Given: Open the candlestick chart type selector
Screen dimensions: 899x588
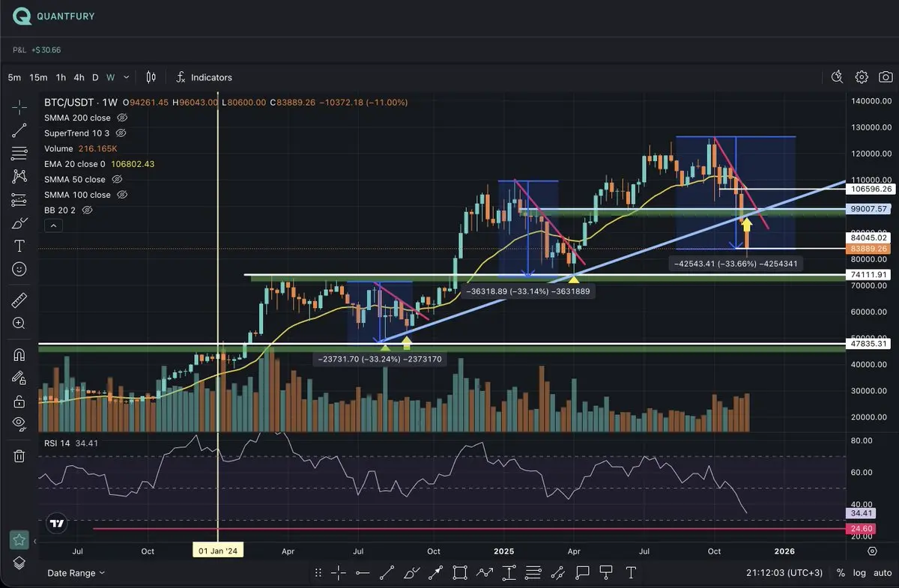Looking at the screenshot, I should tap(151, 77).
